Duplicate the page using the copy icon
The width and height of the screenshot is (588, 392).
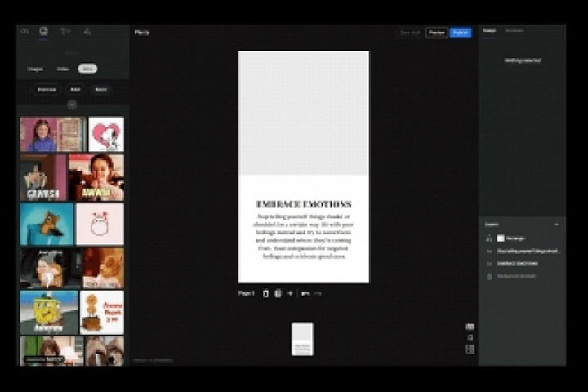click(x=278, y=293)
